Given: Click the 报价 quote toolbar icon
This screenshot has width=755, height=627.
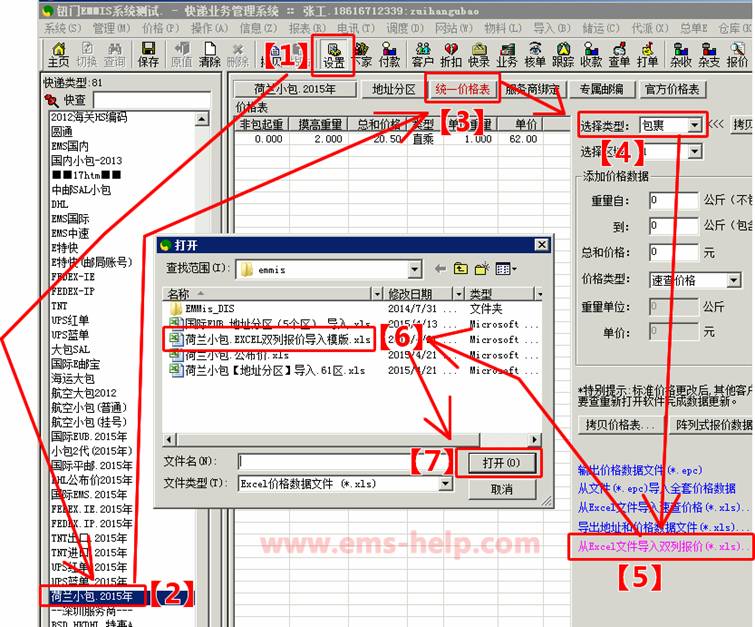Looking at the screenshot, I should coord(737,54).
